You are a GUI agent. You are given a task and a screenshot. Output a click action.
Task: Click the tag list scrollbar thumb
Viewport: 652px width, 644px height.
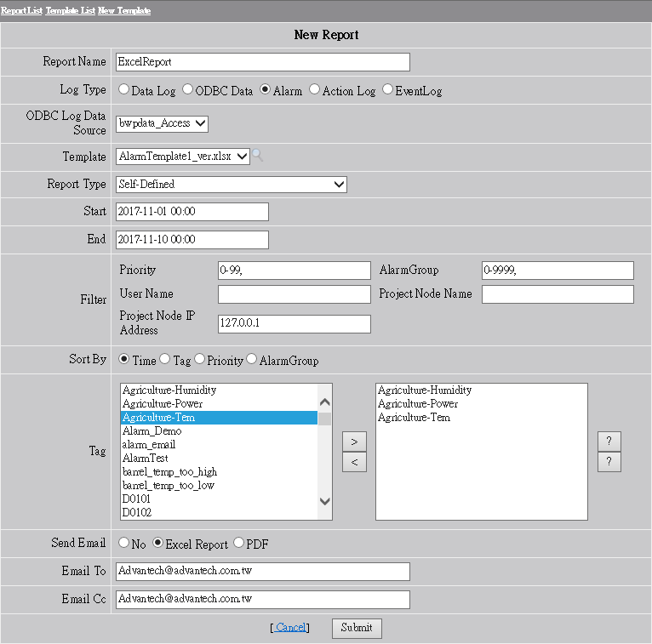(x=325, y=419)
